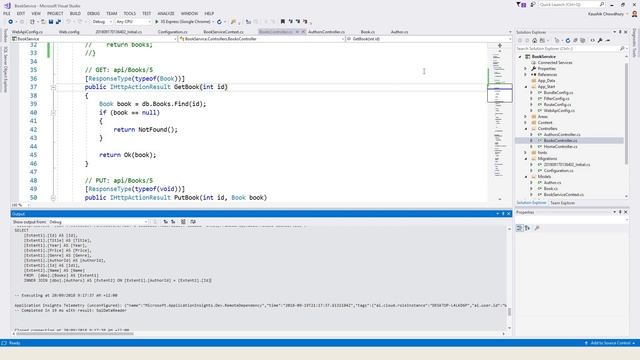Switch to the Book.cs editor tab
This screenshot has height=360, width=640.
[x=367, y=32]
